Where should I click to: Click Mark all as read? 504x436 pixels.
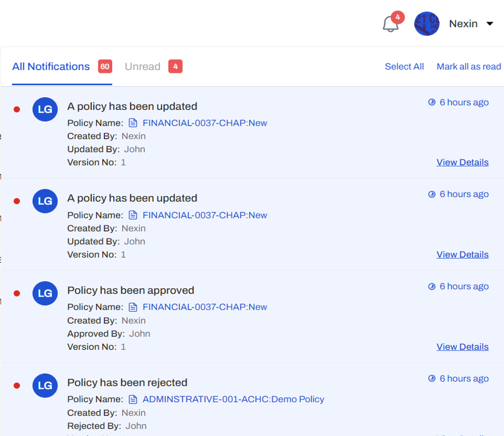468,67
